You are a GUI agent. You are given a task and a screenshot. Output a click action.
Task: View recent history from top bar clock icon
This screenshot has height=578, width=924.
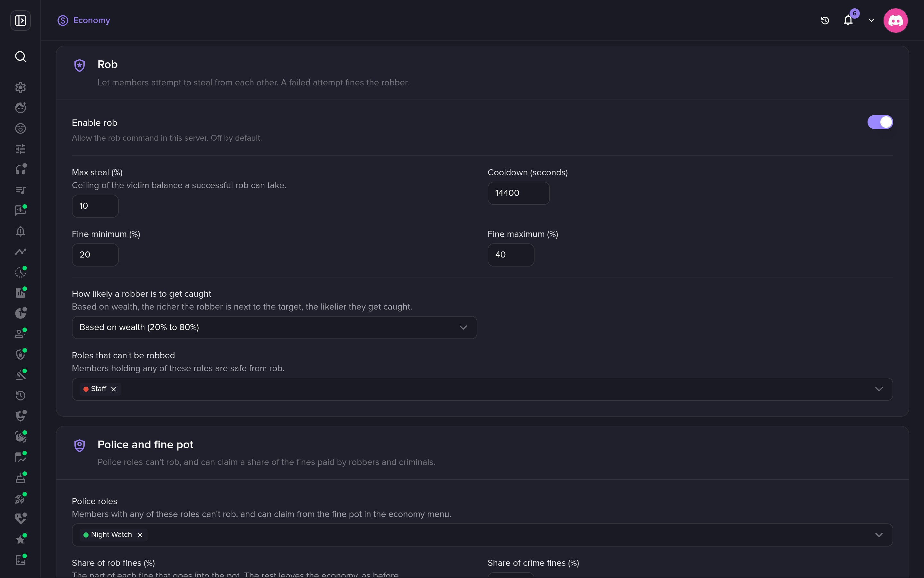pos(825,21)
